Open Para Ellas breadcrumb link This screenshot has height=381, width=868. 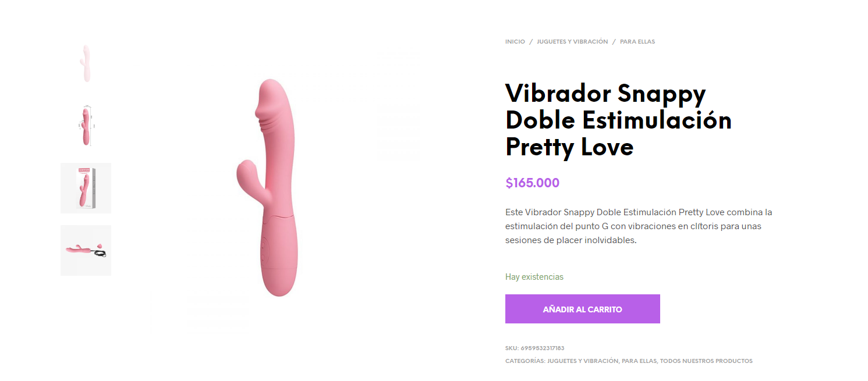click(637, 42)
